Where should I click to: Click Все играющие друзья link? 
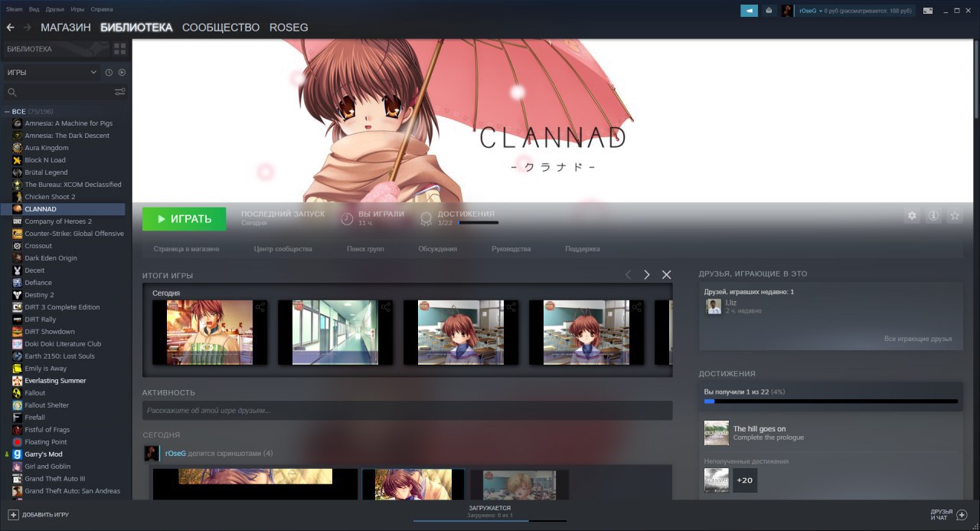click(918, 339)
